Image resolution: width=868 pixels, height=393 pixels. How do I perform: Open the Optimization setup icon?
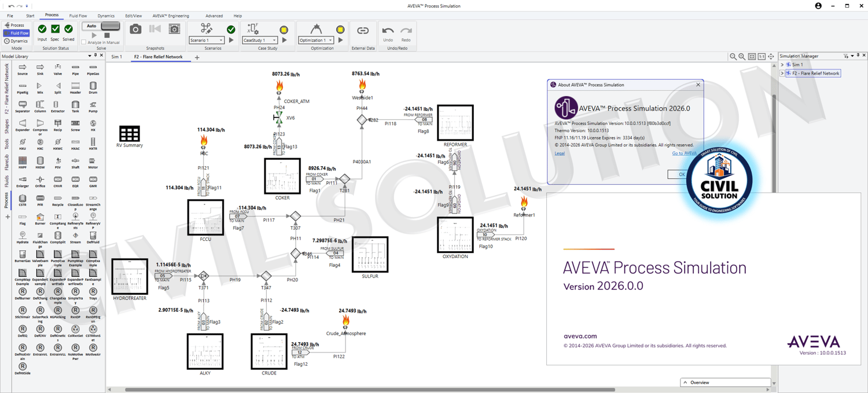[x=315, y=28]
